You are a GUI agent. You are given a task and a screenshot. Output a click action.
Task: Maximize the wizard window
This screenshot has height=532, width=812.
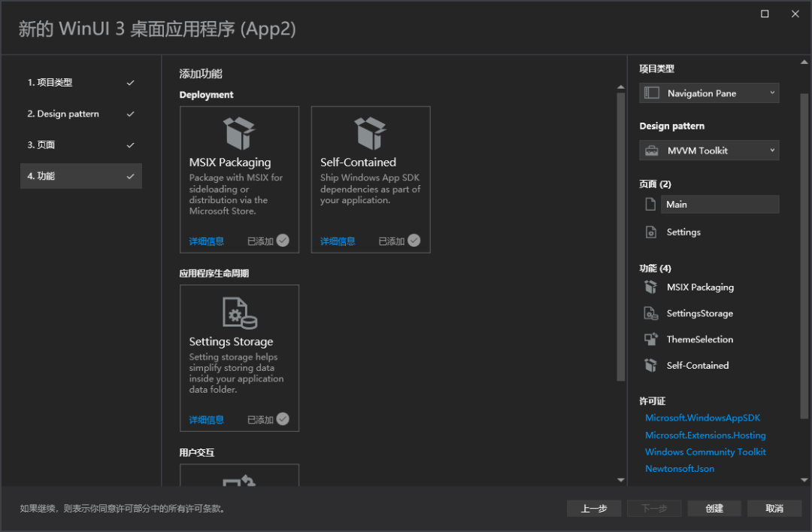(x=765, y=14)
